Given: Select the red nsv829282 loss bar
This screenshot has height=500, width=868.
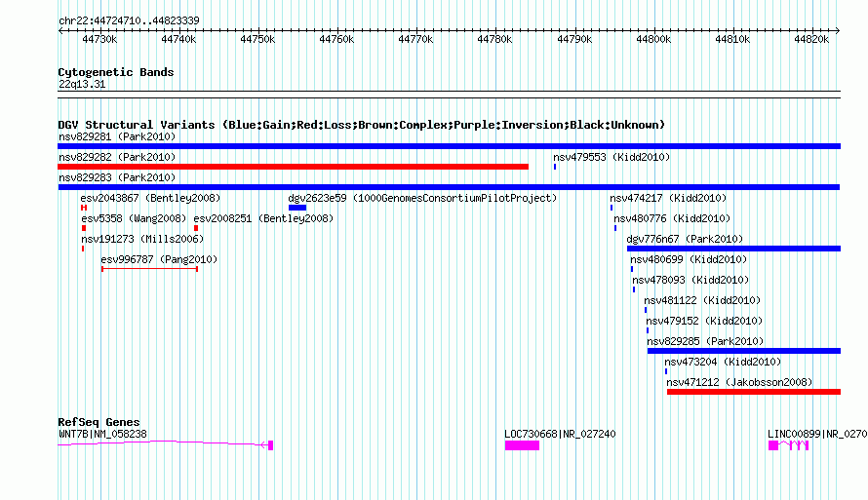Looking at the screenshot, I should [293, 167].
